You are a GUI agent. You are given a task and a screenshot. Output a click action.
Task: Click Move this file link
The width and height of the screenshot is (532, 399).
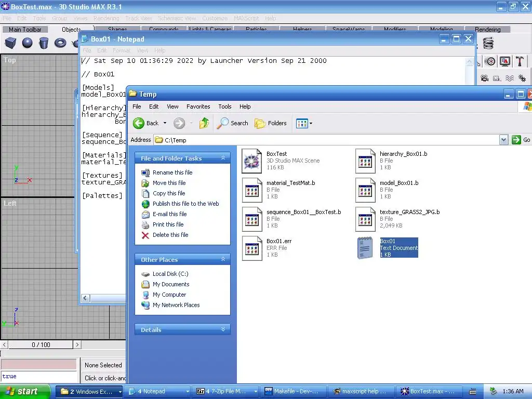point(169,183)
